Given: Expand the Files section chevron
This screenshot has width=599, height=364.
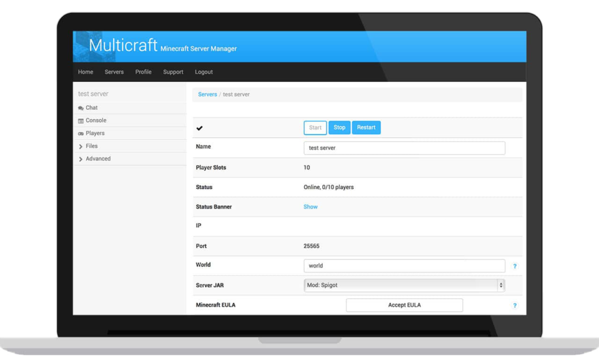Looking at the screenshot, I should pyautogui.click(x=81, y=147).
